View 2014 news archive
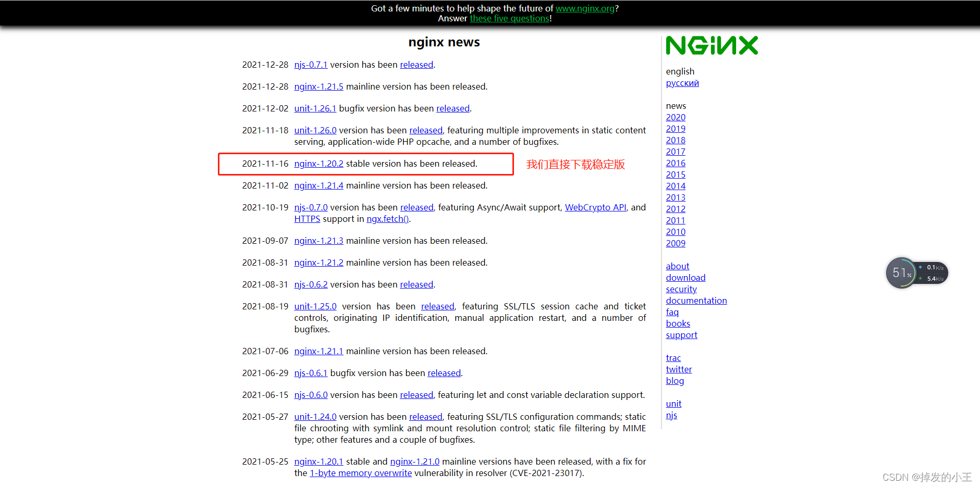The image size is (980, 487). pyautogui.click(x=676, y=186)
